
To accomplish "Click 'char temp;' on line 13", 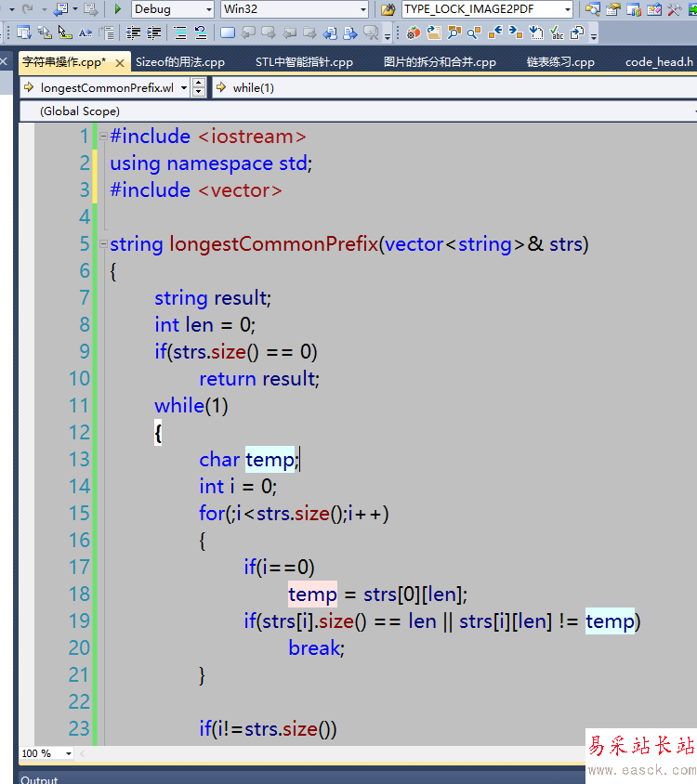I will tap(249, 460).
